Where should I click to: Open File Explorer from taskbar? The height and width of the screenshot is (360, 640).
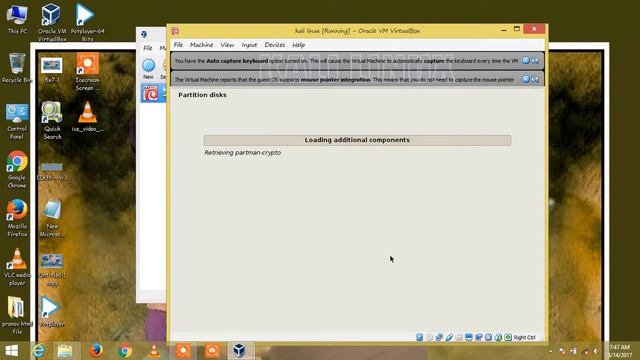(65, 351)
